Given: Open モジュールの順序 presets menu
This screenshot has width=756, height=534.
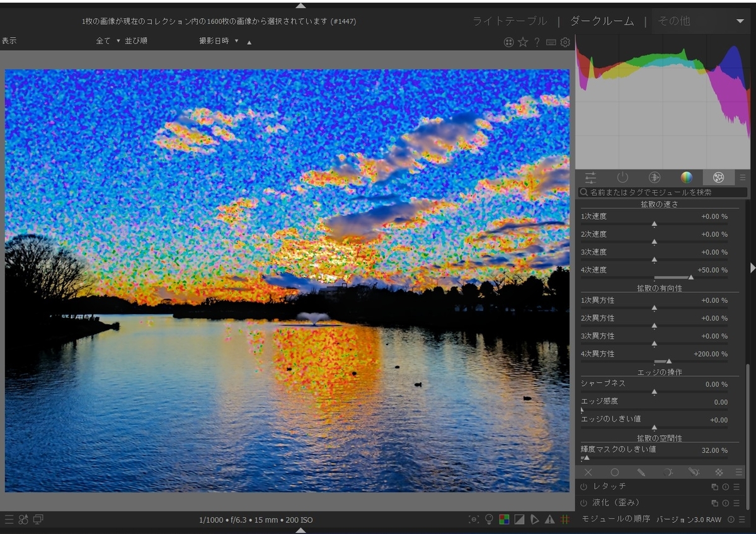Looking at the screenshot, I should click(x=742, y=520).
